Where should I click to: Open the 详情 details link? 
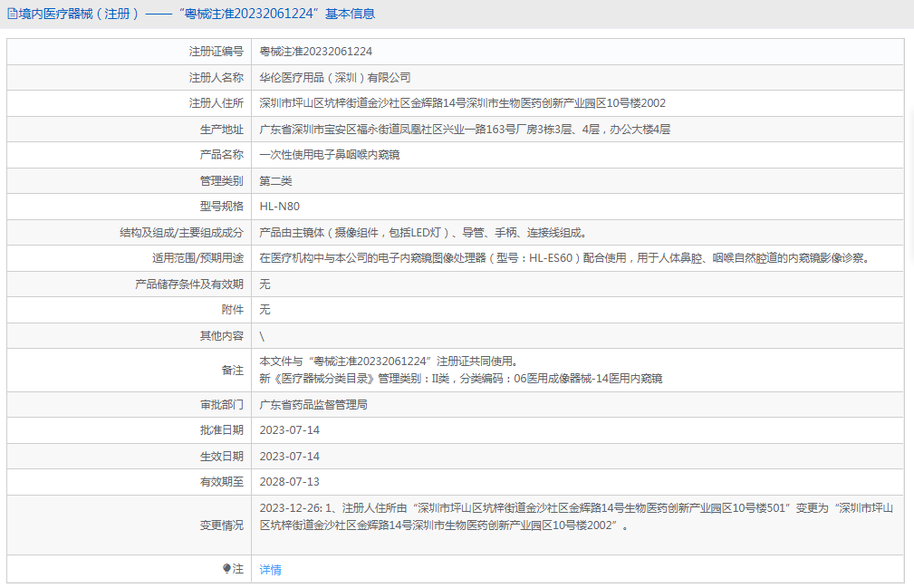click(x=271, y=569)
